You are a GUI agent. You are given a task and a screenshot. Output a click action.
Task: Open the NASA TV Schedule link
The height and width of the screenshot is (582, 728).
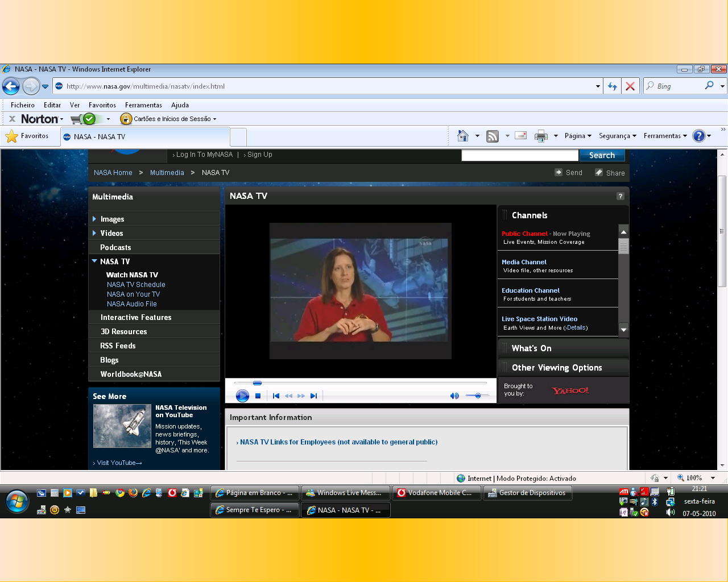coord(136,285)
